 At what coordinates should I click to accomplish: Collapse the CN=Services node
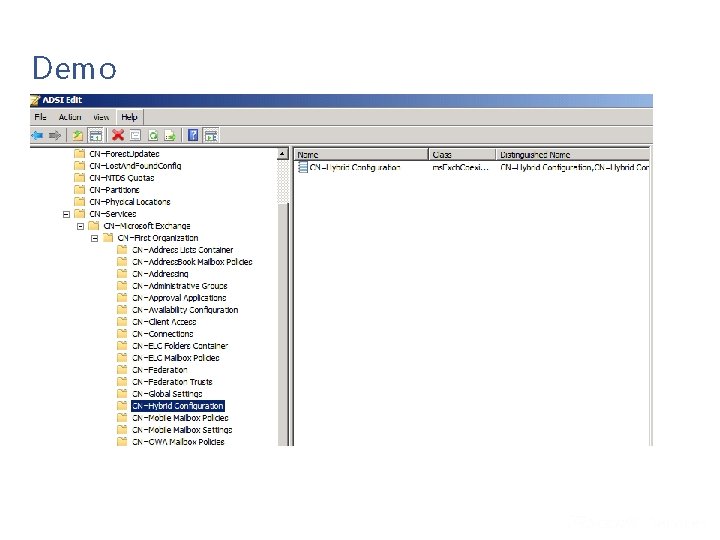click(66, 214)
